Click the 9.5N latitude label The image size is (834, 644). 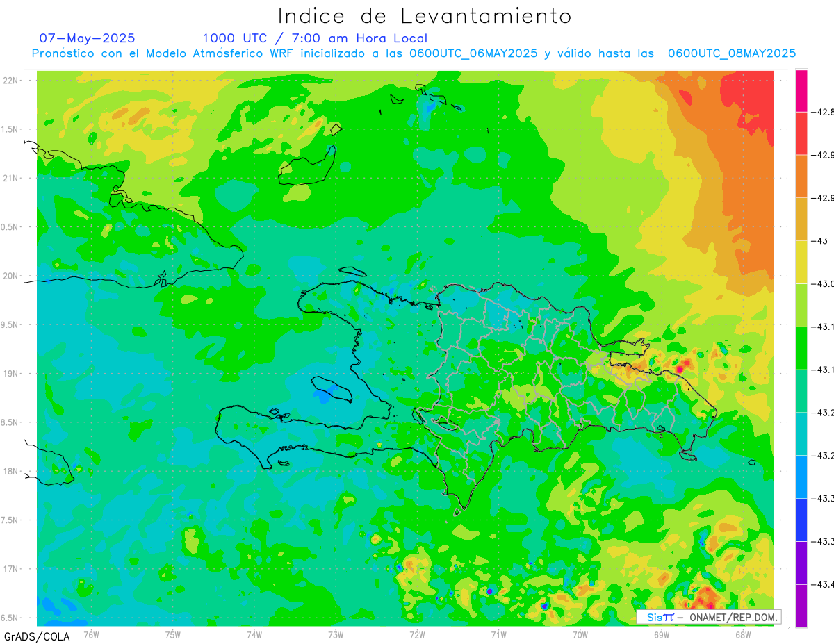(x=10, y=325)
